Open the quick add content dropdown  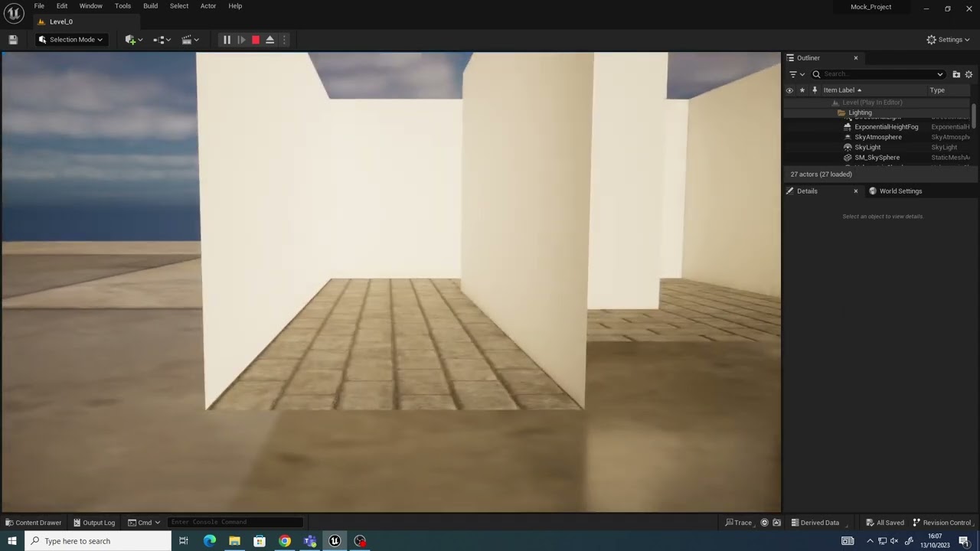(x=134, y=40)
